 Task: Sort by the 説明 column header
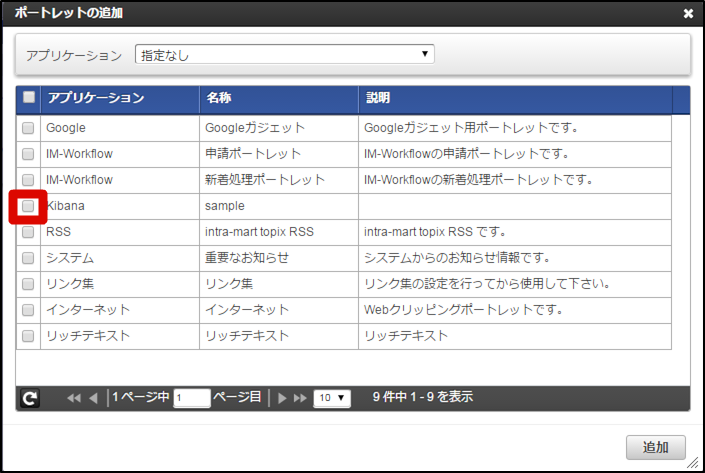click(x=516, y=100)
